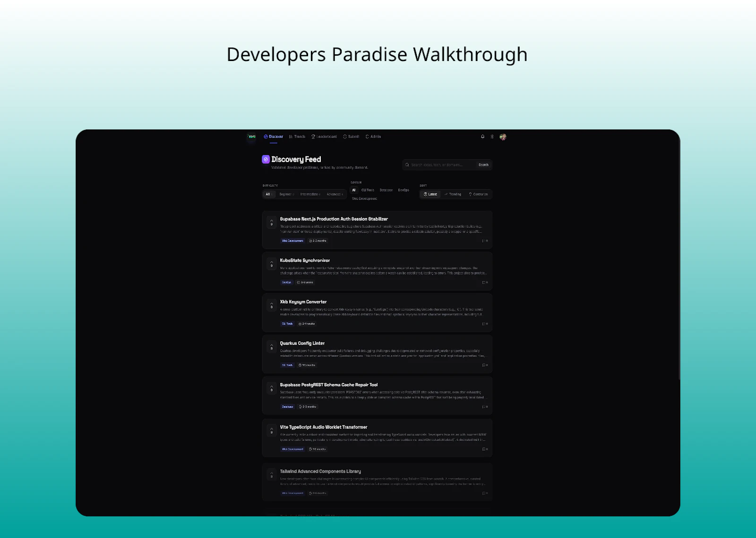This screenshot has width=756, height=538.
Task: Open comments on KubeState Synchronizer card
Action: pos(485,282)
